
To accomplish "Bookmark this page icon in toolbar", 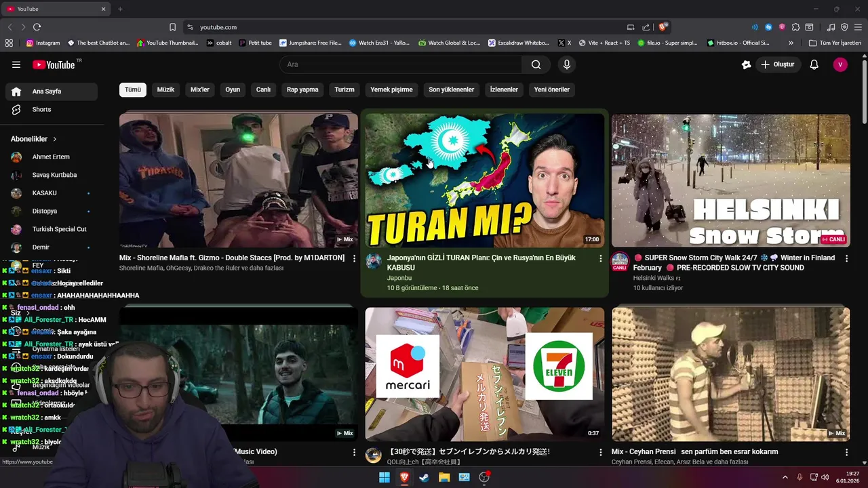I will click(172, 27).
